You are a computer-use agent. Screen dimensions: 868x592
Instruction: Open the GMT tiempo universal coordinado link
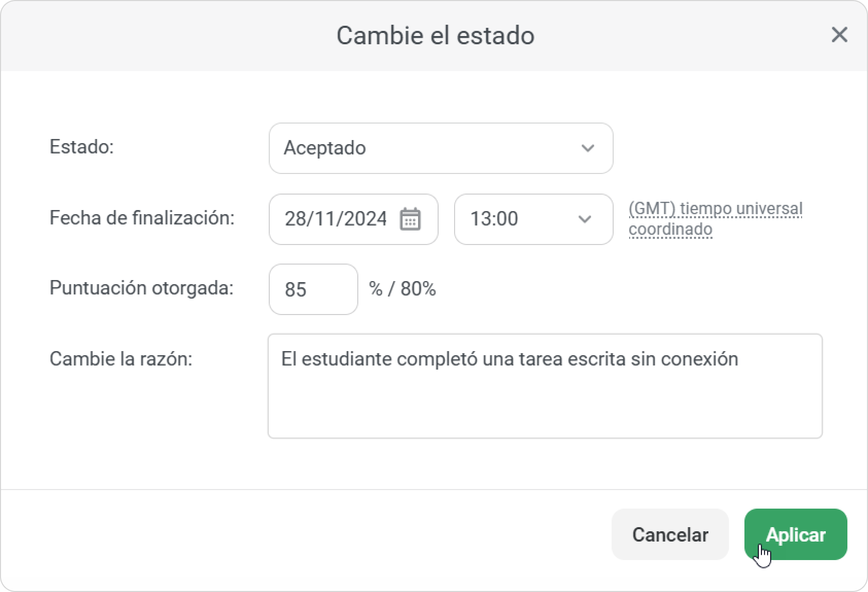(715, 219)
